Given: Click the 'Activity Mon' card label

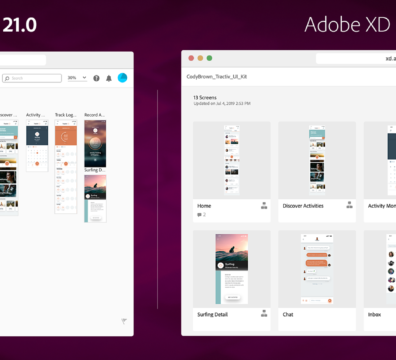Looking at the screenshot, I should 382,206.
